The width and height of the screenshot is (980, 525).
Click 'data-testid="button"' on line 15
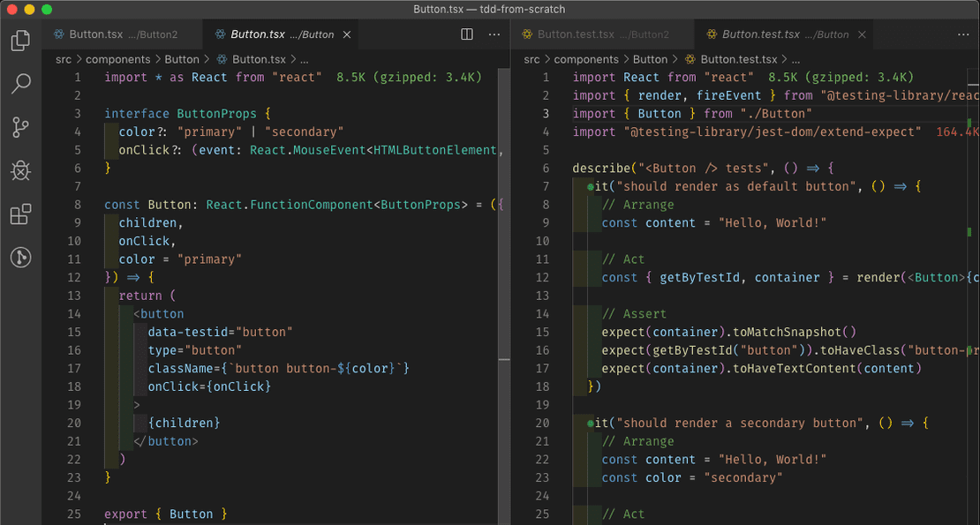pyautogui.click(x=220, y=332)
